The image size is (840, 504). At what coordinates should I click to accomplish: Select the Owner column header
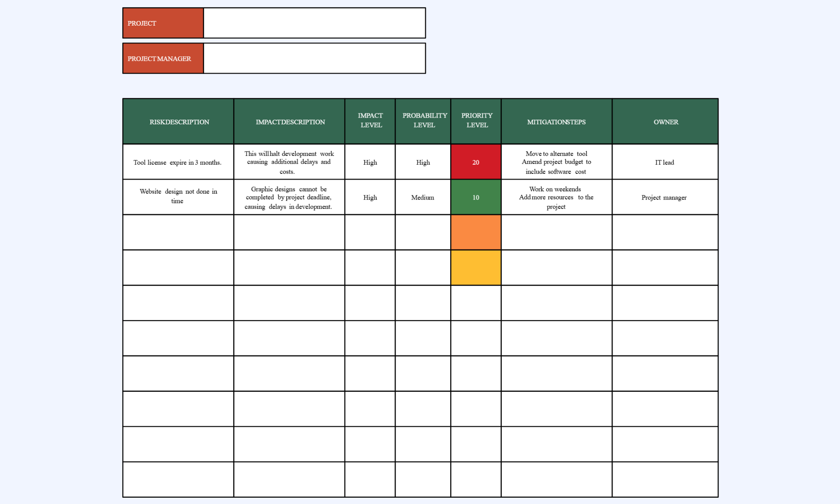665,122
